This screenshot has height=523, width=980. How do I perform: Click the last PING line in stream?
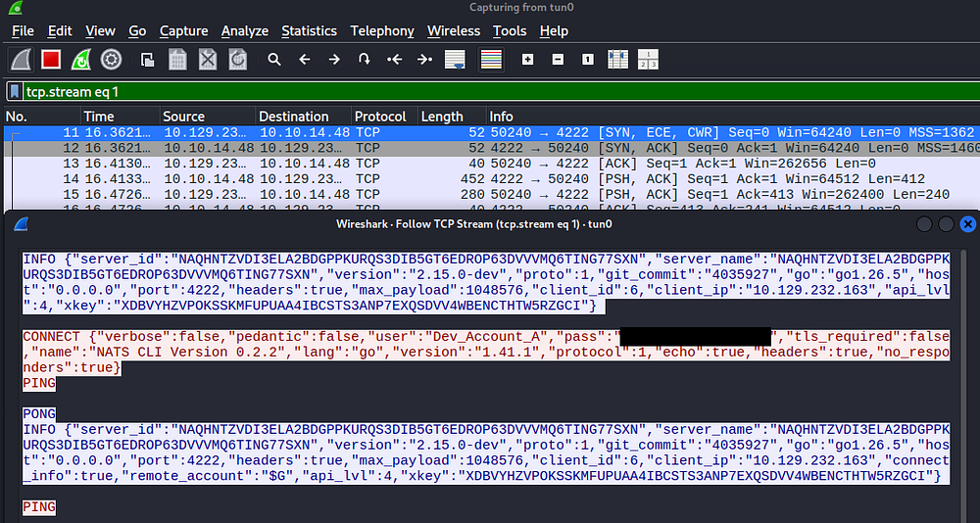39,506
